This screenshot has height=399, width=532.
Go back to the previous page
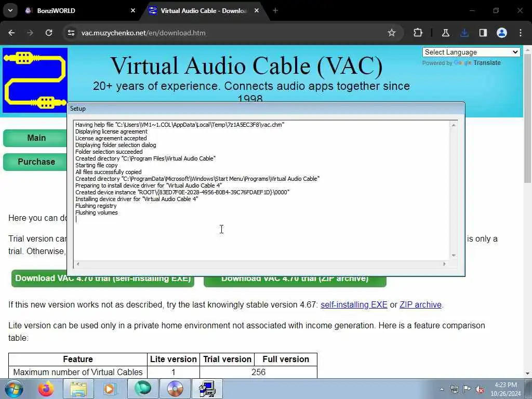[11, 33]
